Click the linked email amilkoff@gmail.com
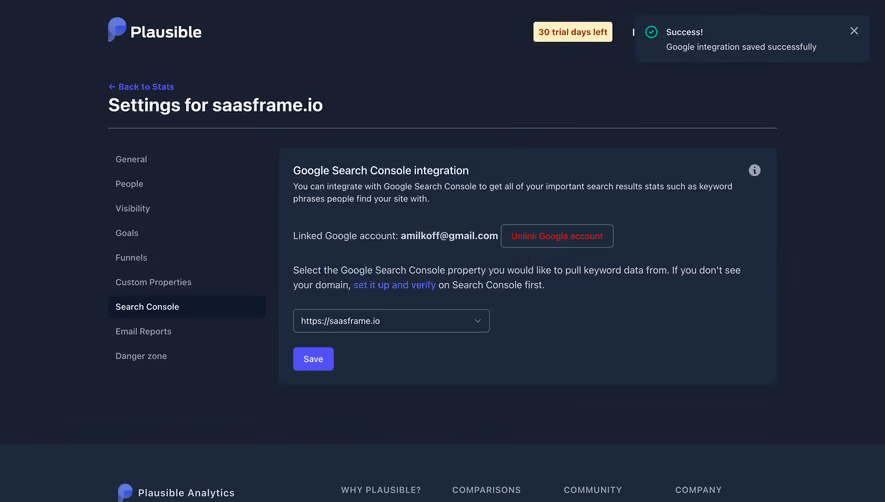Image resolution: width=885 pixels, height=502 pixels. click(449, 235)
